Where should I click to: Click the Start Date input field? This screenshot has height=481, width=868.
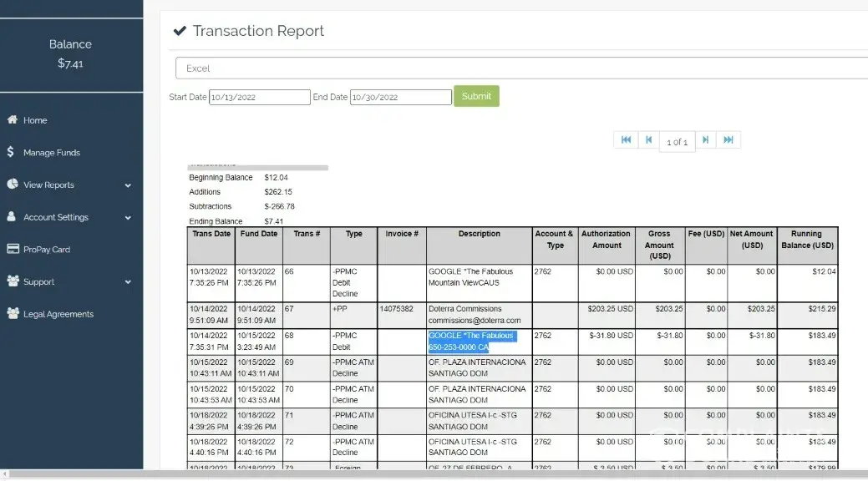pos(259,97)
